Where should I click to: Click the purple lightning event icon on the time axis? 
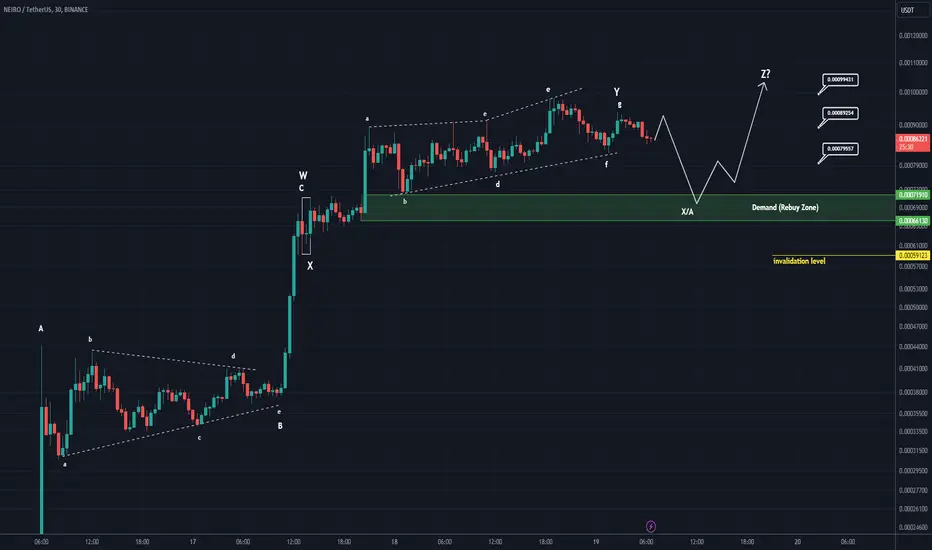click(x=651, y=526)
